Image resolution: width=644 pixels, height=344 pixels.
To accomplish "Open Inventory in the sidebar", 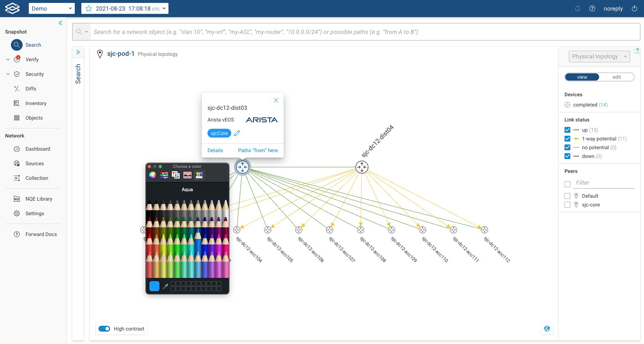I will coord(36,103).
